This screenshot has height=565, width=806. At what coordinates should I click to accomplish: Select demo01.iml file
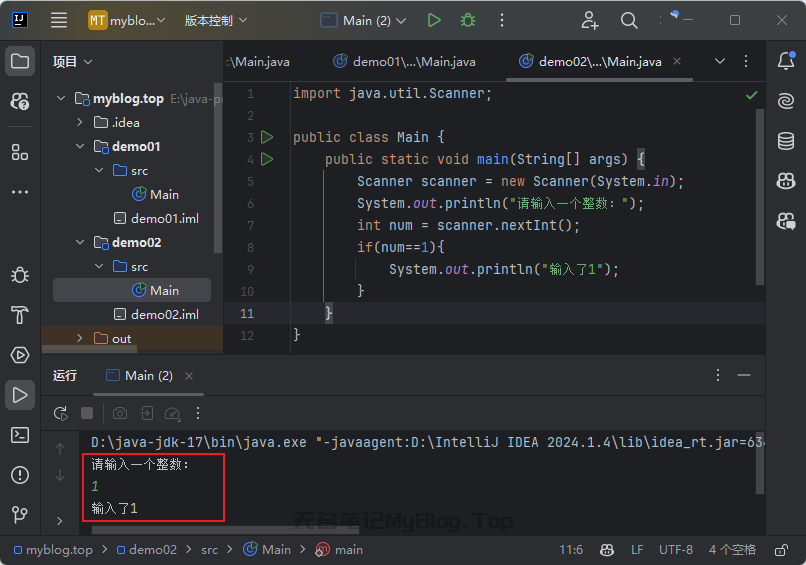156,218
